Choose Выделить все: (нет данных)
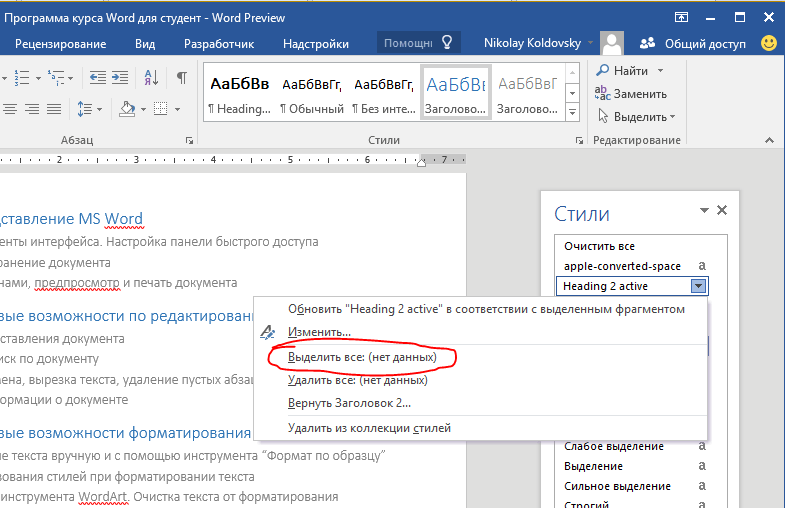 point(481,357)
